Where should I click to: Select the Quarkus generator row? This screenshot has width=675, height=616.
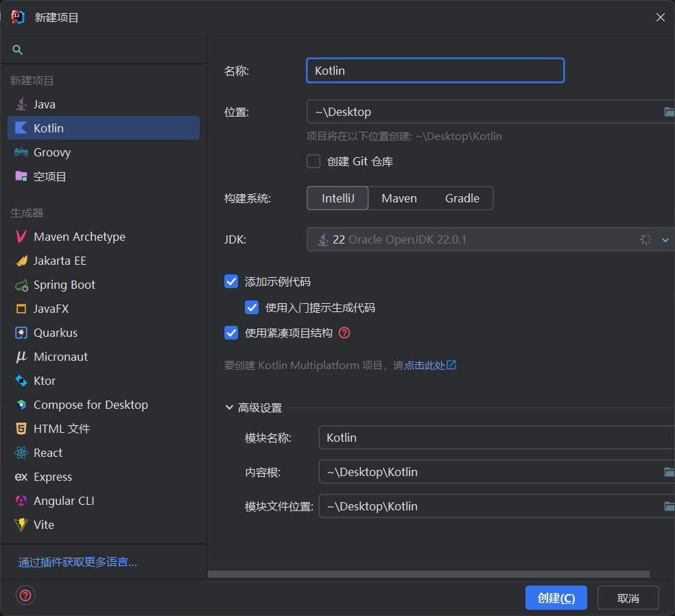click(x=104, y=333)
